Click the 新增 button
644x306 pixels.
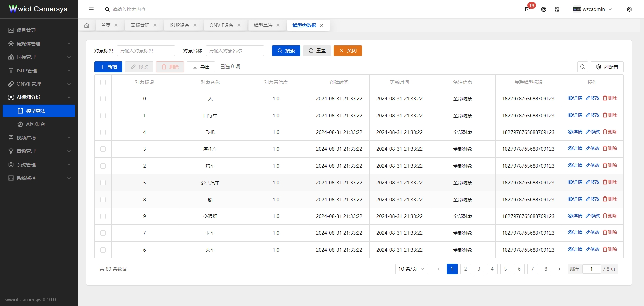[108, 67]
